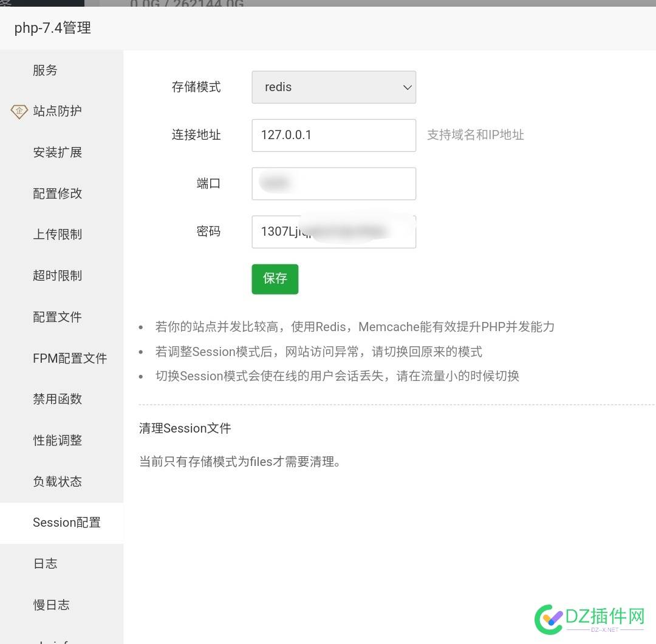Switch to the Session配置 tab
The image size is (656, 644).
coord(67,522)
